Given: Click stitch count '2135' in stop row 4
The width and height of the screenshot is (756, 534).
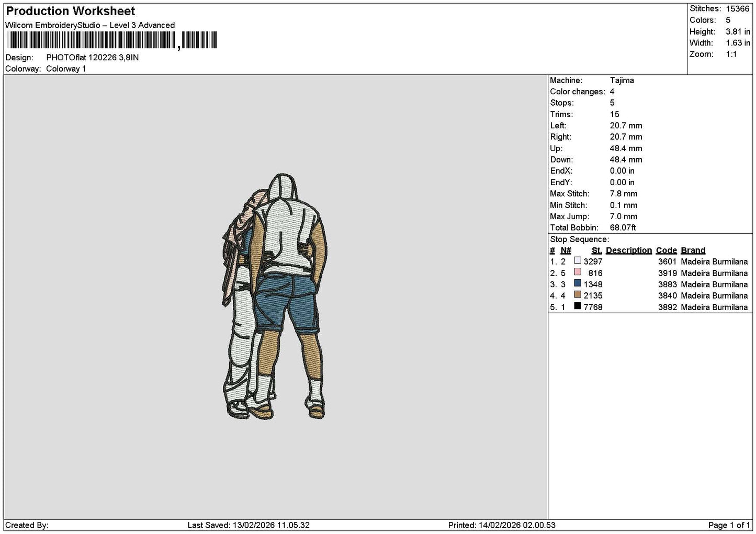Looking at the screenshot, I should pyautogui.click(x=593, y=296).
